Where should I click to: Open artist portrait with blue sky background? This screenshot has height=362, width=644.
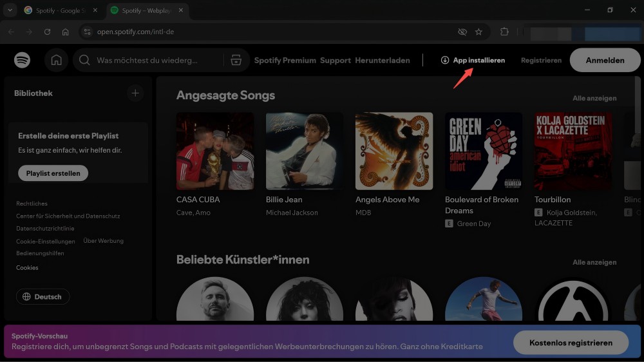(484, 299)
